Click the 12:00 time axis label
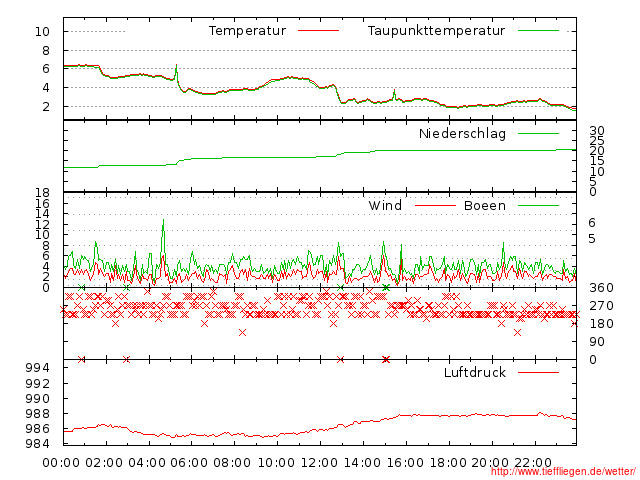This screenshot has height=480, width=640. click(319, 463)
